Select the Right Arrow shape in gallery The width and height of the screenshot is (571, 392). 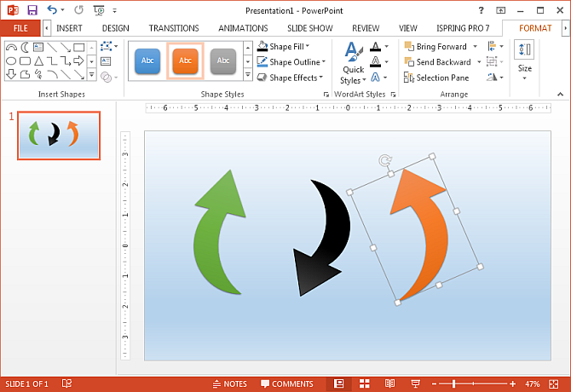tap(78, 61)
